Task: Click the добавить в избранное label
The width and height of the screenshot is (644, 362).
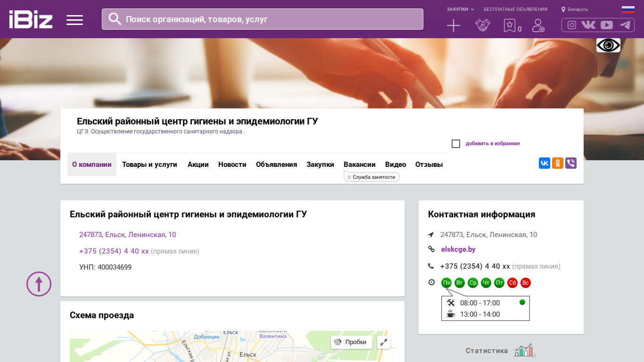Action: [x=493, y=143]
